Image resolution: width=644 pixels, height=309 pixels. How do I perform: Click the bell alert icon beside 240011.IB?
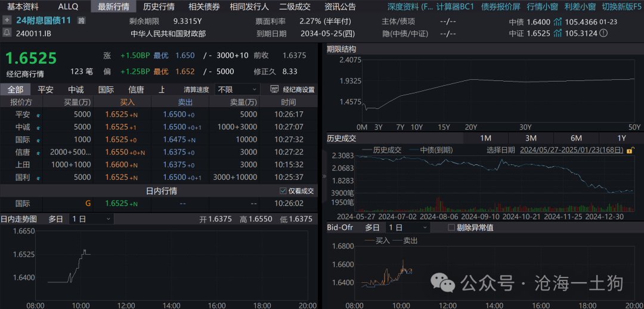[x=7, y=34]
